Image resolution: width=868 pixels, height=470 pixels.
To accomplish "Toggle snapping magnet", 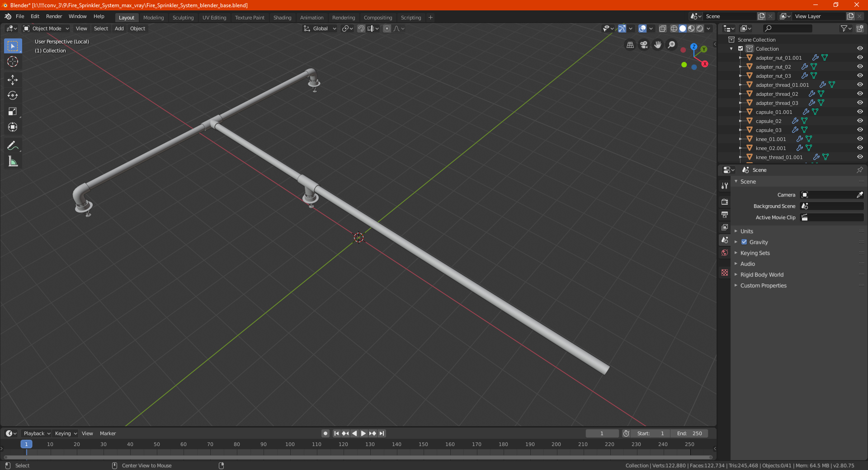I will click(361, 28).
